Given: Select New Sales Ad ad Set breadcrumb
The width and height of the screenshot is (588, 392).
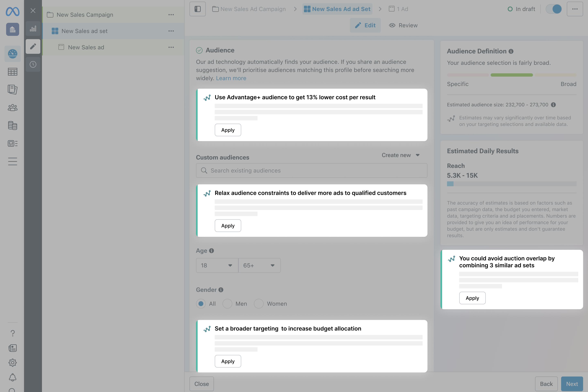Looking at the screenshot, I should pos(337,9).
